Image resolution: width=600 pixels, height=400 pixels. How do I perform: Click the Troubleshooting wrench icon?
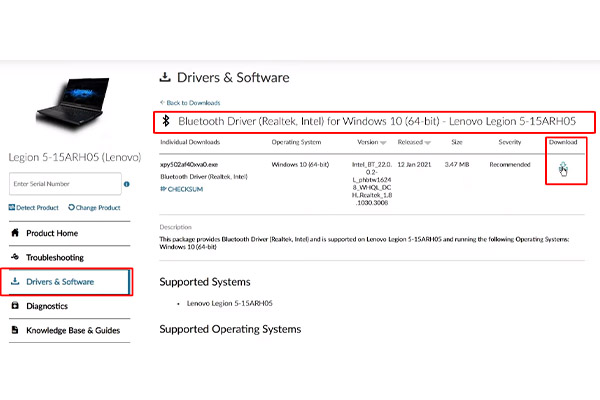pyautogui.click(x=15, y=257)
